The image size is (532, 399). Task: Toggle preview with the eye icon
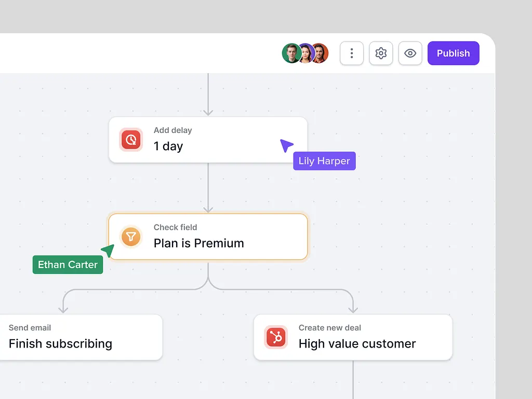point(410,54)
